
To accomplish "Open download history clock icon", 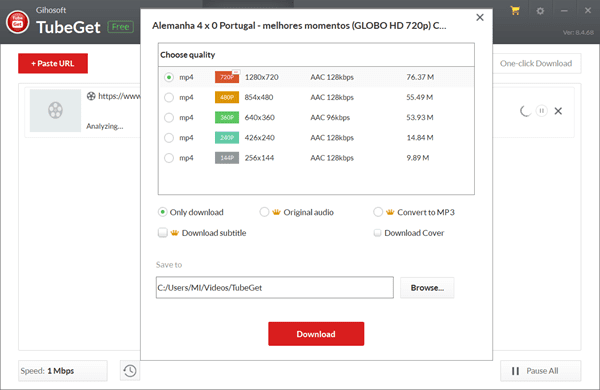I will click(x=130, y=370).
